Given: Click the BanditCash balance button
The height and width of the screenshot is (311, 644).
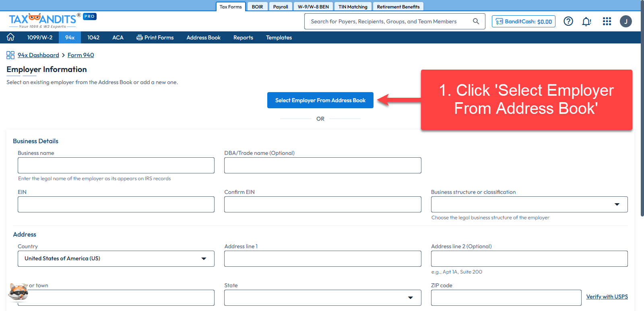Looking at the screenshot, I should [523, 21].
